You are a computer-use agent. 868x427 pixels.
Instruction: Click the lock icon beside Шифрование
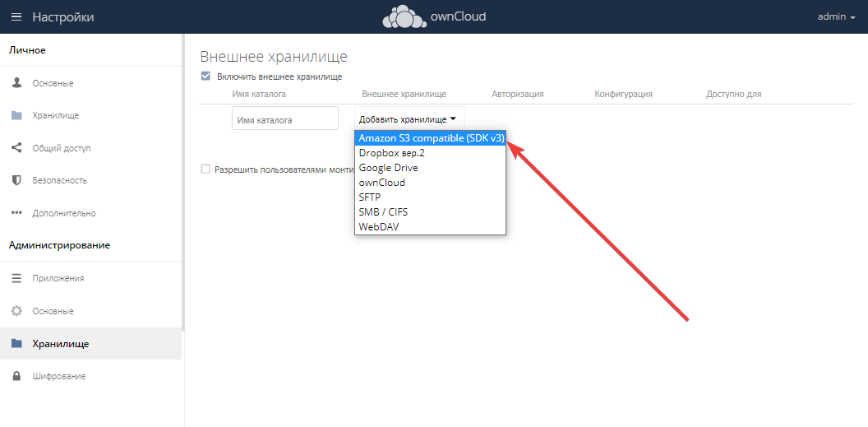click(16, 376)
